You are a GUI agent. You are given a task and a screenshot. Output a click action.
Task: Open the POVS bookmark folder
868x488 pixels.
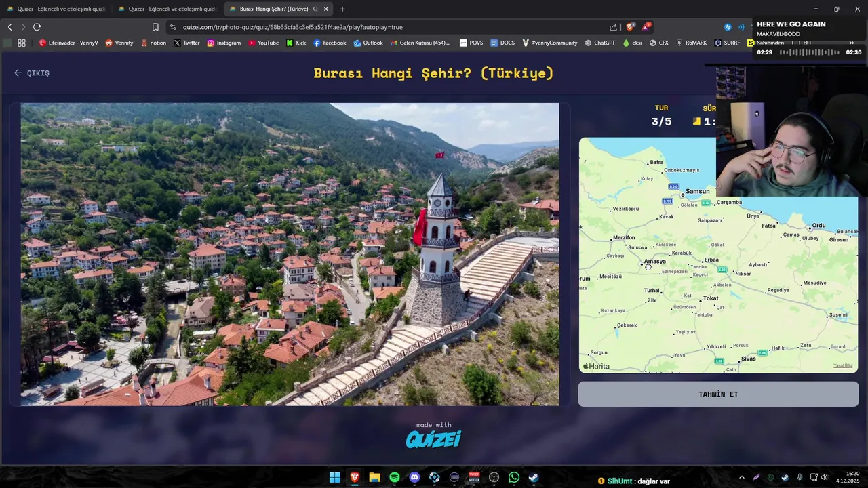point(471,43)
